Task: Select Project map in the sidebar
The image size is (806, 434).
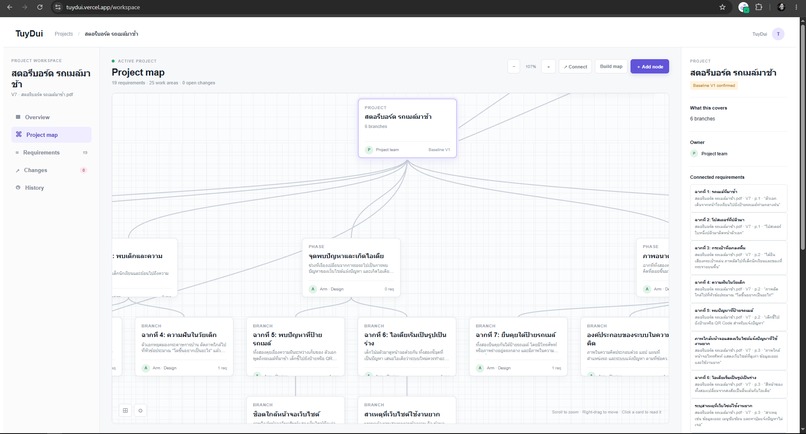Action: pyautogui.click(x=51, y=135)
